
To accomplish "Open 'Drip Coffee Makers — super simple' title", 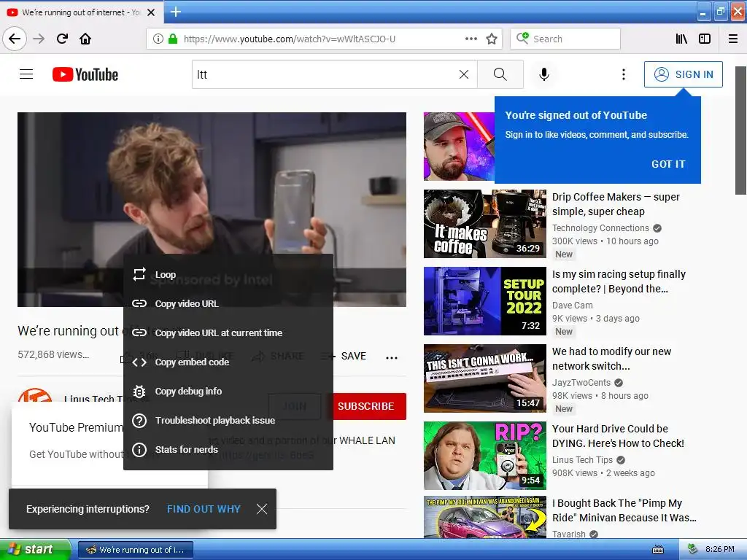I will click(616, 204).
